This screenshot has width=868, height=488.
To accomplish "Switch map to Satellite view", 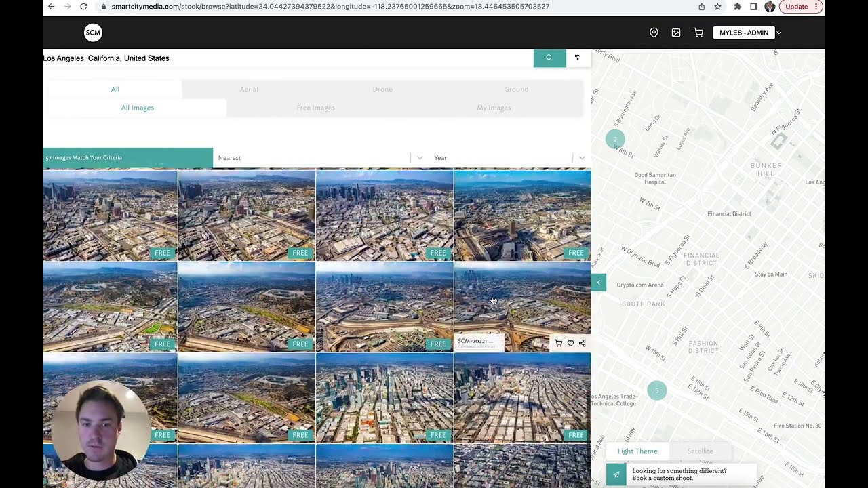I will [x=700, y=451].
